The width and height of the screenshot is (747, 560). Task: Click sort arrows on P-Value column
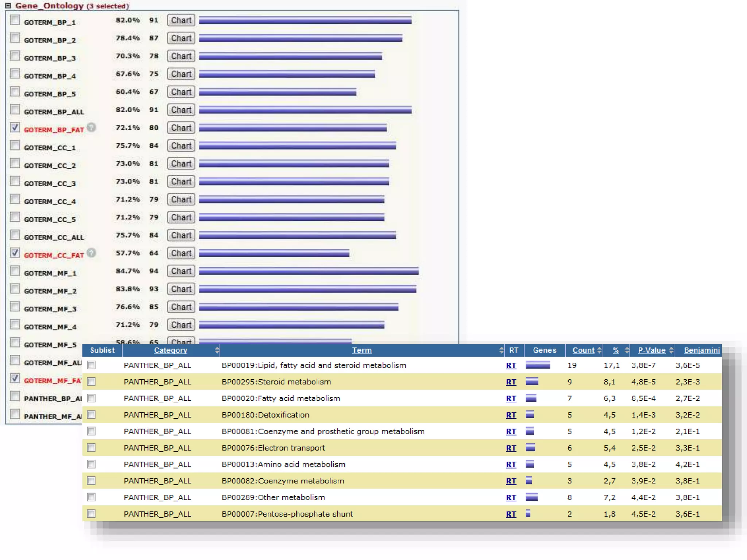point(671,350)
